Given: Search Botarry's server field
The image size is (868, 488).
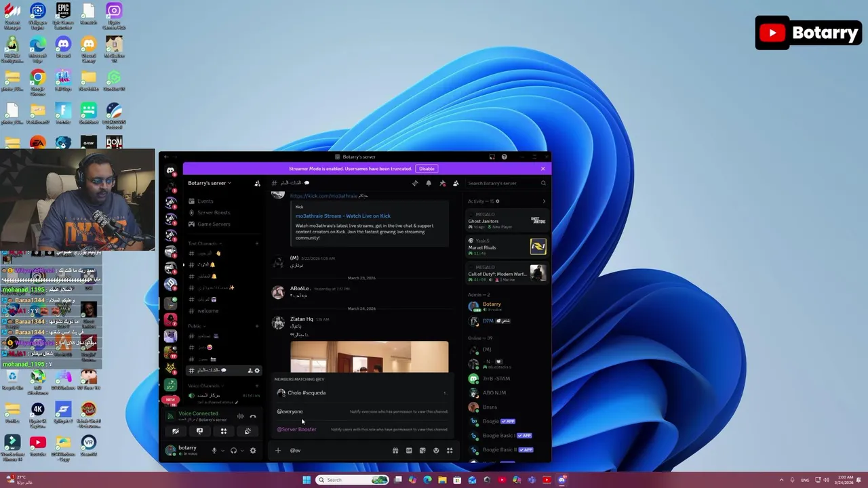Looking at the screenshot, I should coord(506,183).
